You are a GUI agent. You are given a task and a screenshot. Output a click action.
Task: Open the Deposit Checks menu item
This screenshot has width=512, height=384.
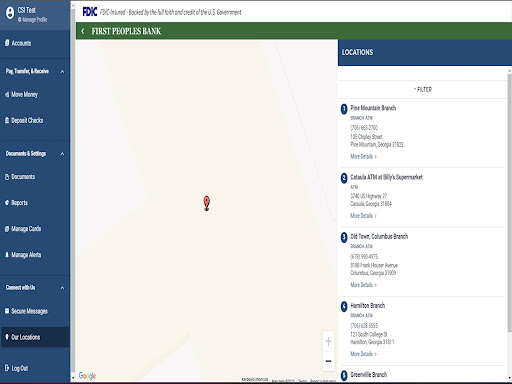[x=35, y=120]
